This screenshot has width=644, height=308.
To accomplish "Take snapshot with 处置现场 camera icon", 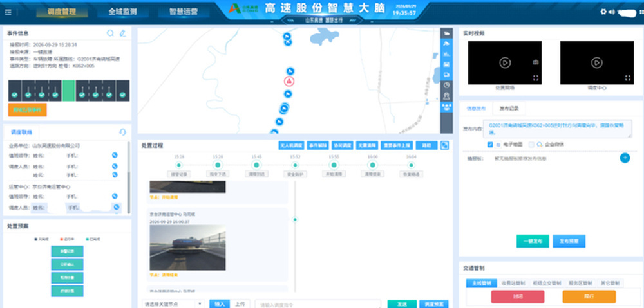I will point(536,62).
